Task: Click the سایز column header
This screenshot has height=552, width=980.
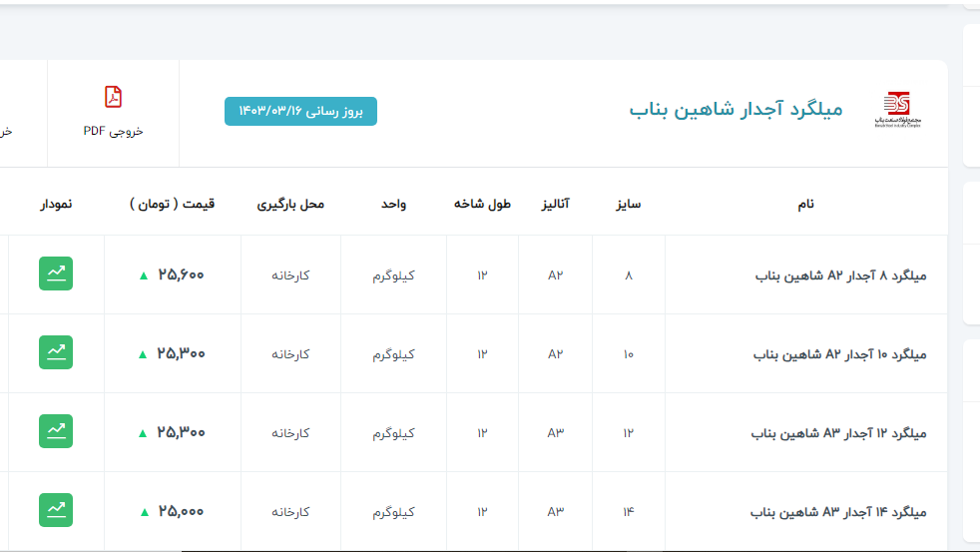Action: tap(629, 204)
